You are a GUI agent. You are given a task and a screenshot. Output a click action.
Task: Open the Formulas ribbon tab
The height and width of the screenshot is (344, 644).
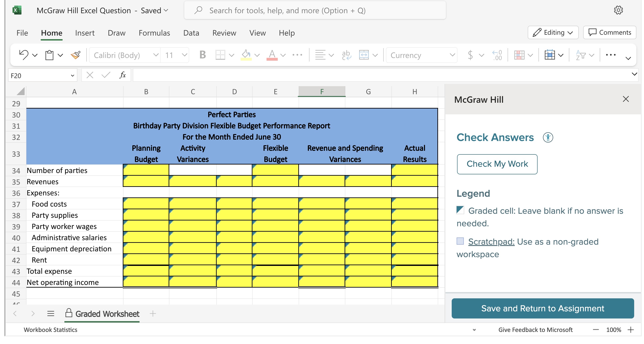(x=154, y=33)
